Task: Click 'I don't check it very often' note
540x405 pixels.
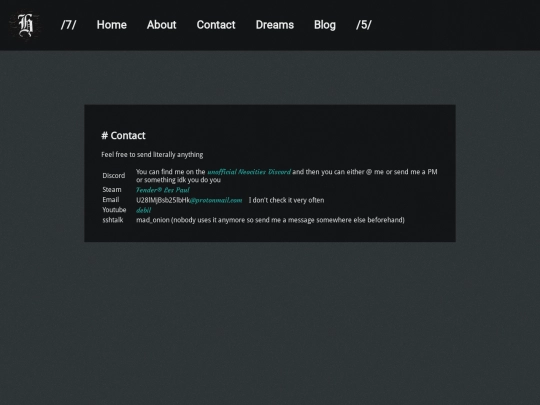Action: pos(287,200)
